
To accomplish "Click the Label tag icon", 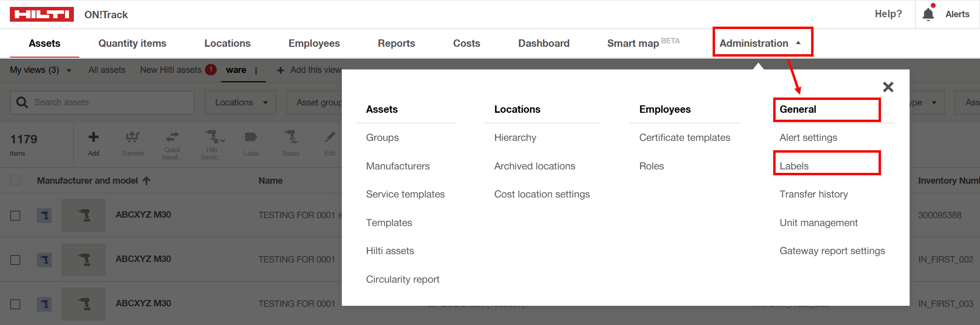I will 251,137.
